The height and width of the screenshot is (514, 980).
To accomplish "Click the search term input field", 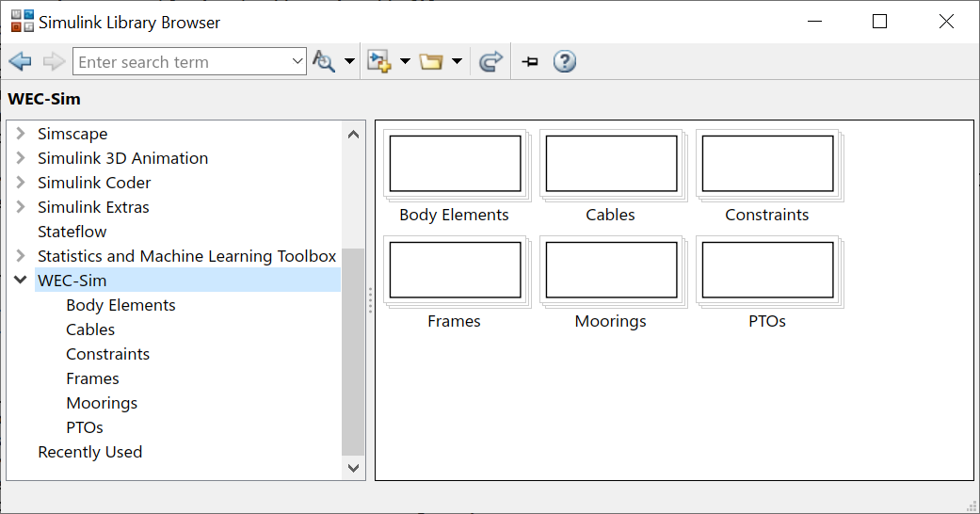I will tap(189, 61).
